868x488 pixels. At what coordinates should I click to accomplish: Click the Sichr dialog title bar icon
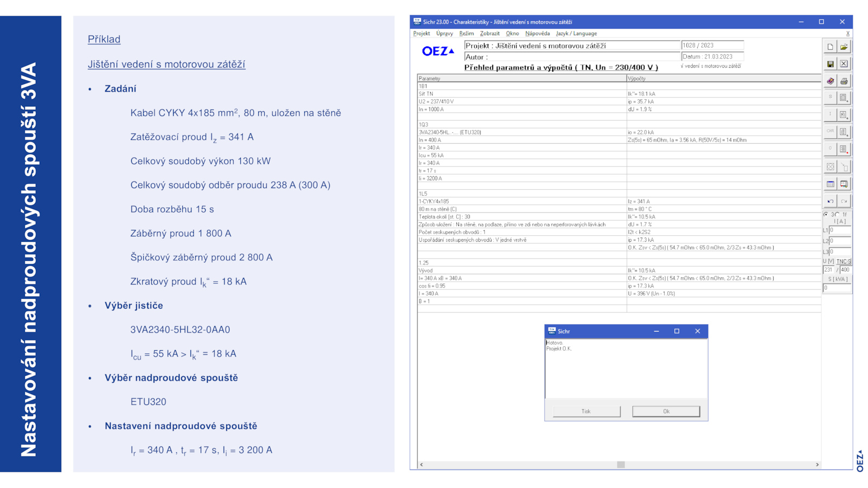(x=552, y=331)
